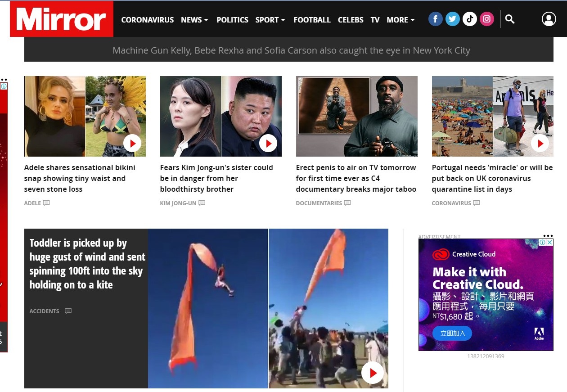This screenshot has width=567, height=392.
Task: Click comments icon next to DOCUMENTARIES tag
Action: [x=347, y=203]
